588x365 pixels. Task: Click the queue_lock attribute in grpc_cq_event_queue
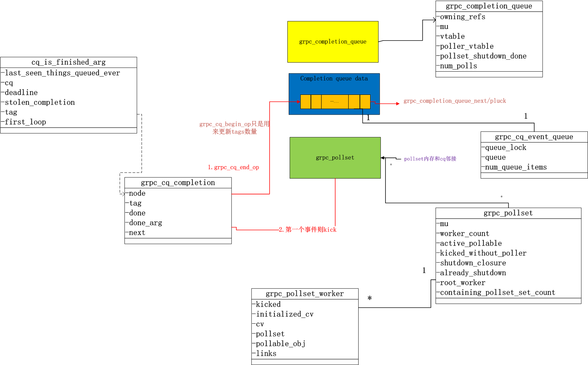504,147
